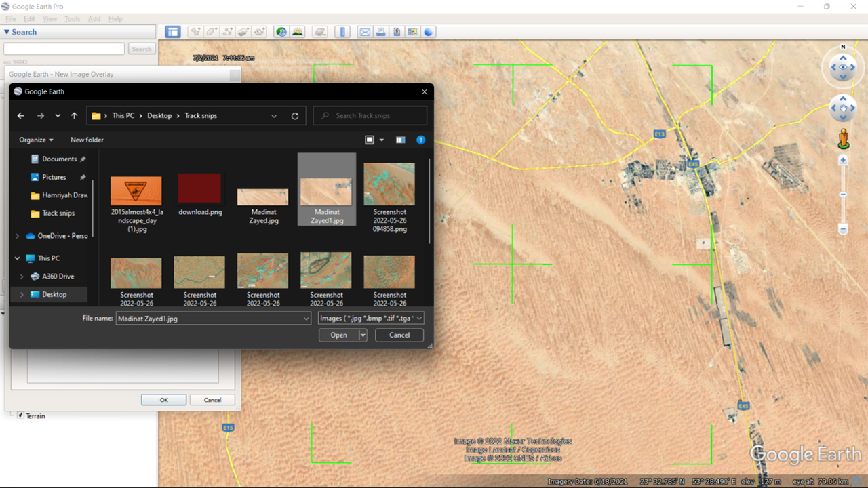
Task: Open the view options dropdown arrow
Action: pos(382,140)
